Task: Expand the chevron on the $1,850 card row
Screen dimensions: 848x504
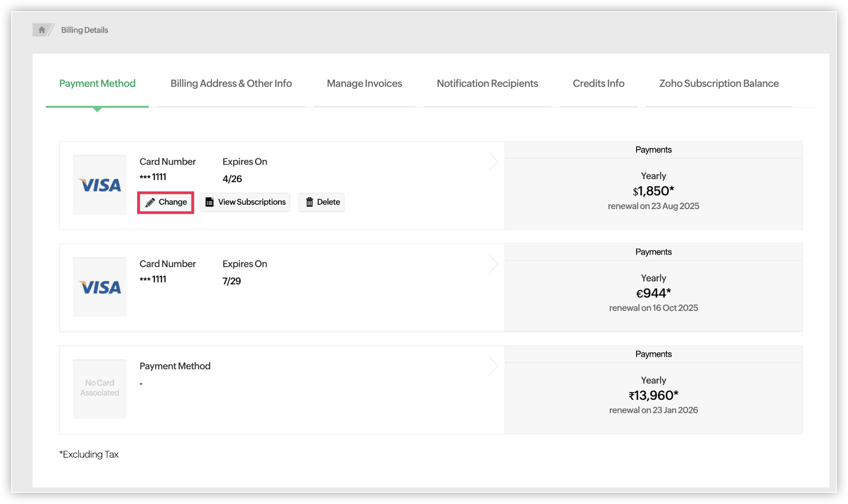Action: click(x=493, y=162)
